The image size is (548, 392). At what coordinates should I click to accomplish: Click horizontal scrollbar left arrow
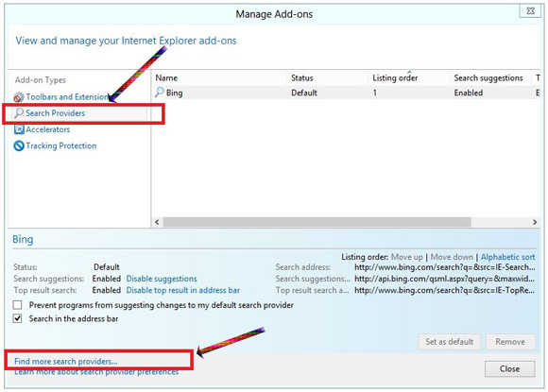(157, 222)
